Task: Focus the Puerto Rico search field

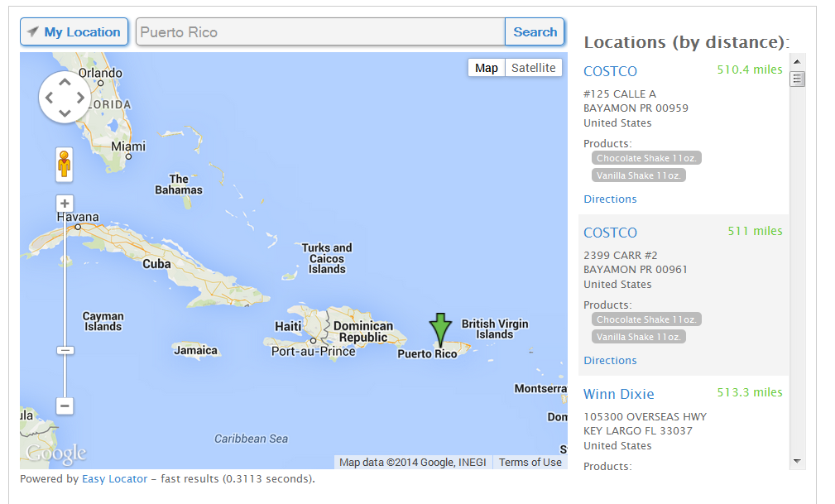Action: (320, 32)
